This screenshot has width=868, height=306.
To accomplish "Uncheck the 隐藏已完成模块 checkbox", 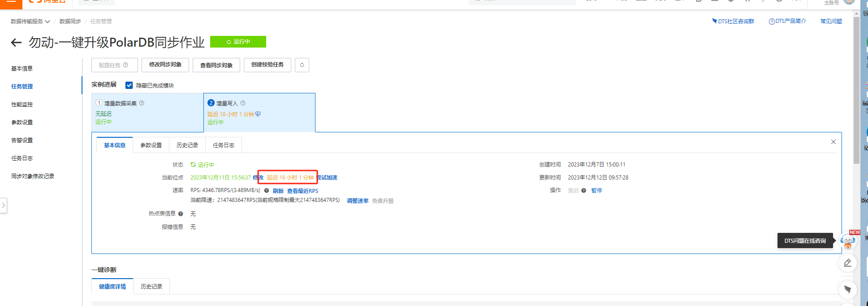I will (x=129, y=85).
